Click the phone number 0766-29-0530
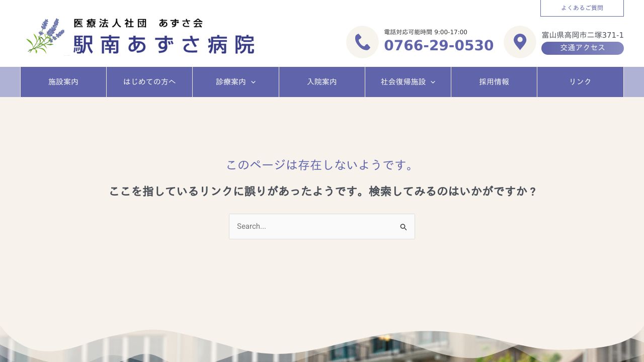Image resolution: width=644 pixels, height=362 pixels. 439,45
